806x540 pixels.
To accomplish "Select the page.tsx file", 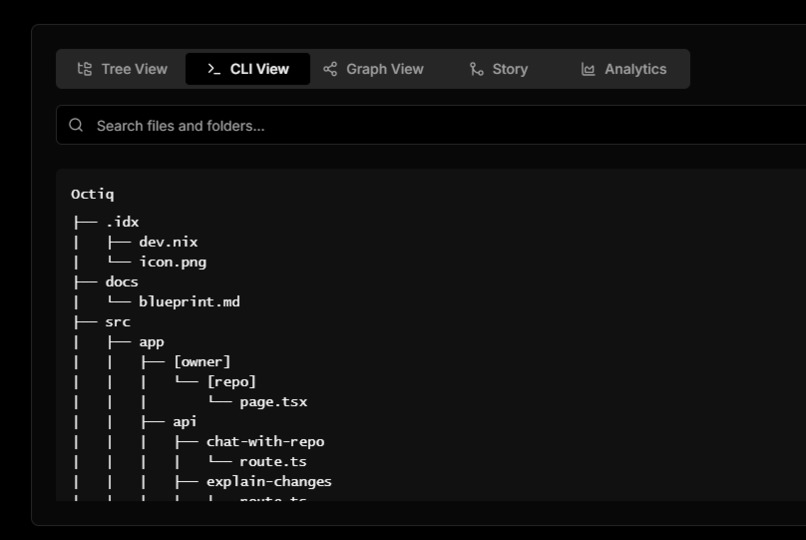I will pos(273,402).
